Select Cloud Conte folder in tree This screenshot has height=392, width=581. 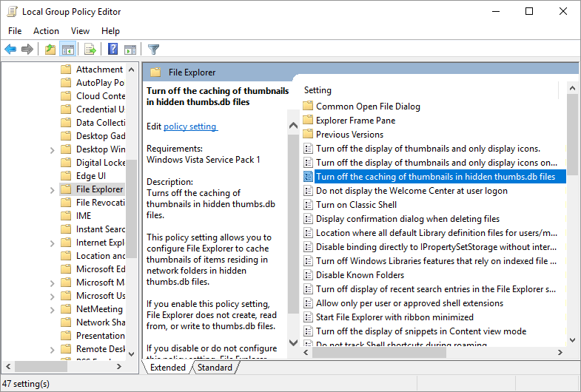tap(101, 96)
